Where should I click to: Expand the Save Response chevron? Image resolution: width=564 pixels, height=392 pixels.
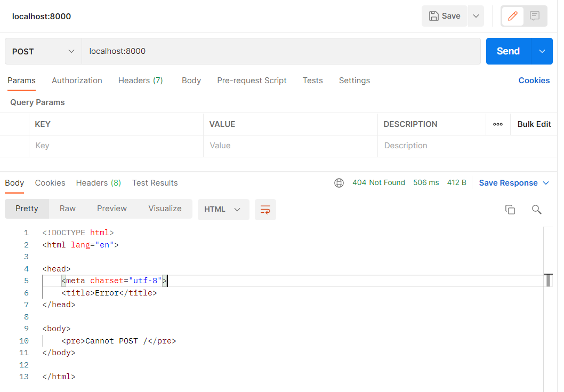(546, 183)
